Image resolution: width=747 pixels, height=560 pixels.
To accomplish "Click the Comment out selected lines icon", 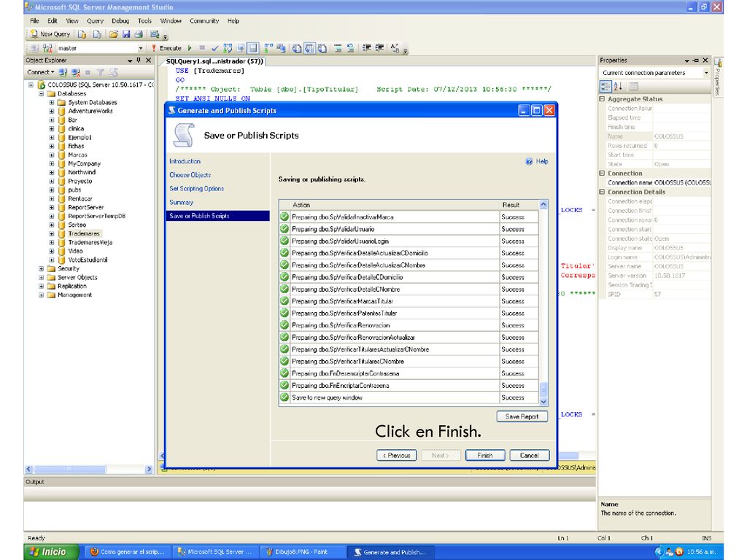I will pos(338,48).
